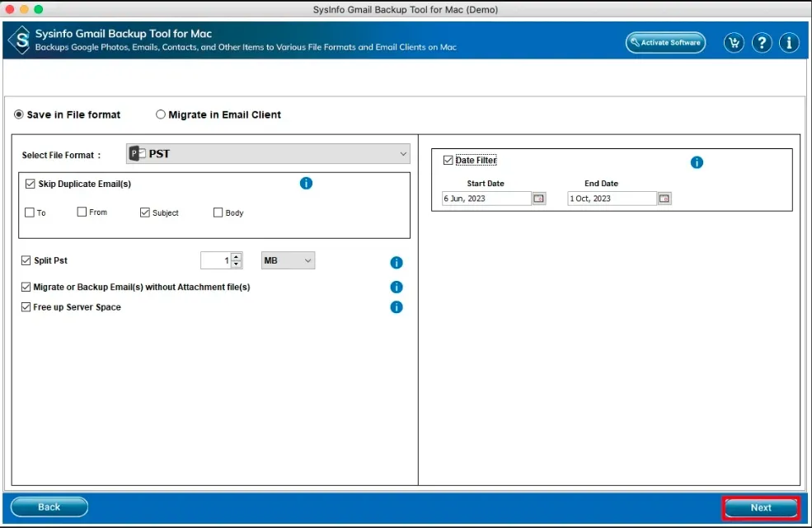Click the Next button

[760, 507]
